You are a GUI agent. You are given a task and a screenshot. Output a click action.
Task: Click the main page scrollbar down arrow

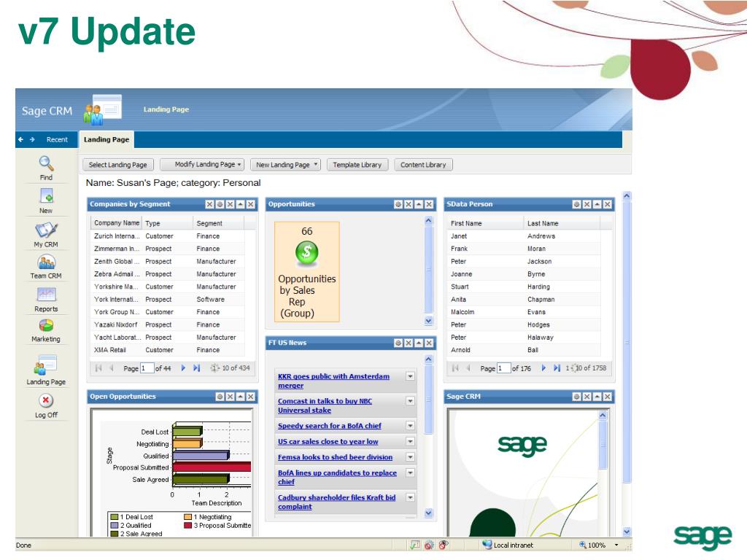[627, 532]
